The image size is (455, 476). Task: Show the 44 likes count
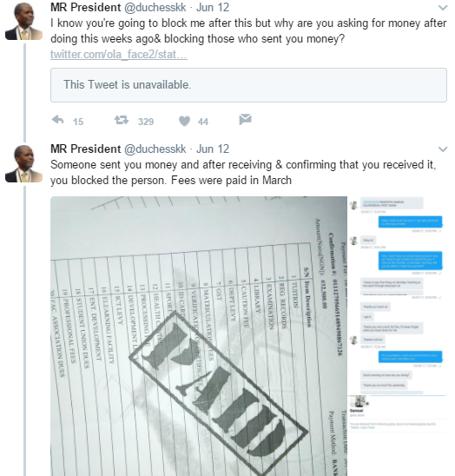[x=203, y=122]
